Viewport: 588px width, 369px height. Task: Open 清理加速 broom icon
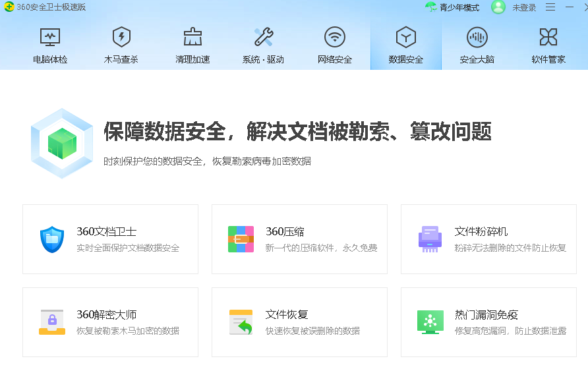(192, 37)
